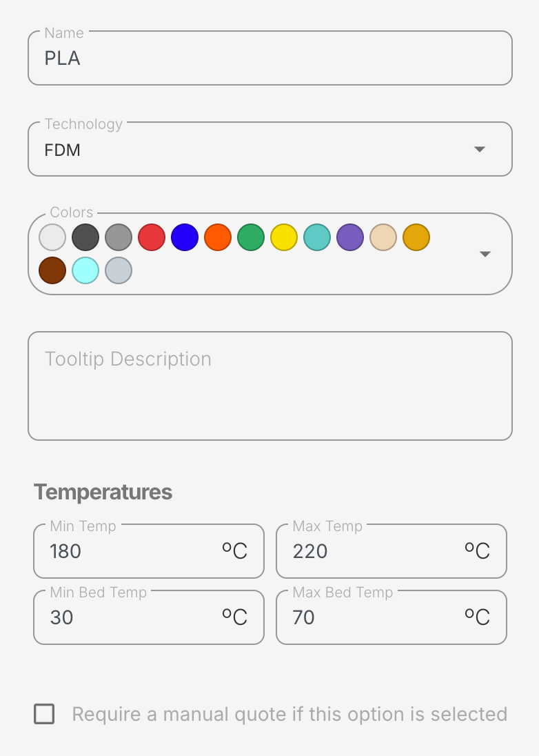Select the light cyan color swatch
Screen dimensions: 539x756
point(85,270)
